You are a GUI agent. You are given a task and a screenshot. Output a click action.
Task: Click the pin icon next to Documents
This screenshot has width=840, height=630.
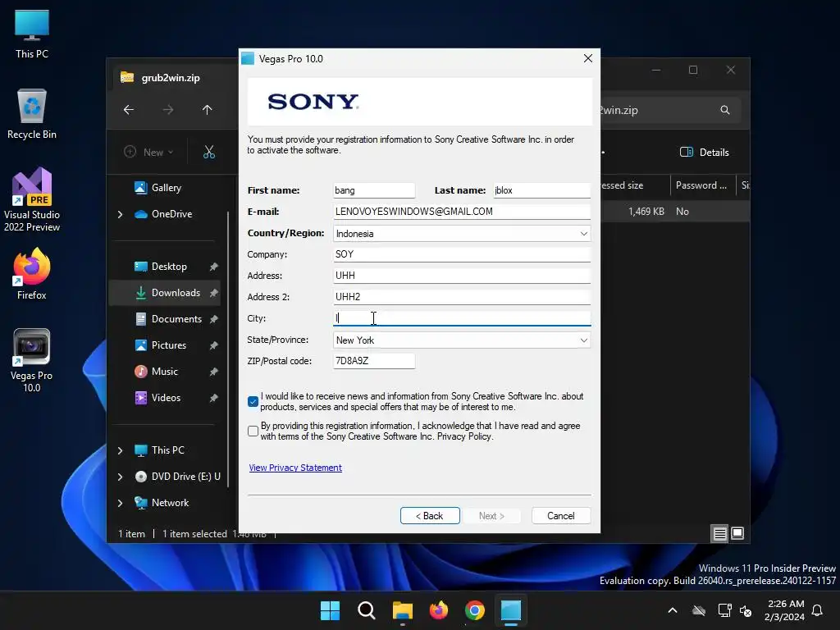pos(214,319)
